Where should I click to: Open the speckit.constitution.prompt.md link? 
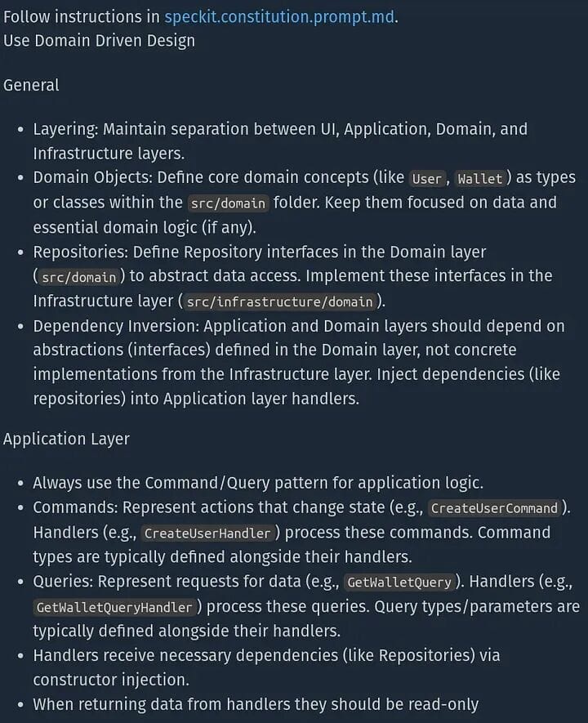coord(279,17)
